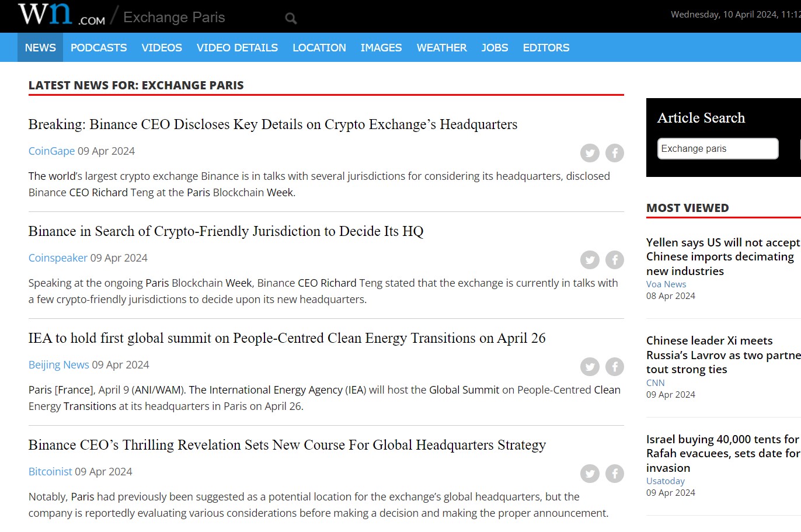Open IEA first global summit headline
The height and width of the screenshot is (532, 801).
(x=287, y=338)
